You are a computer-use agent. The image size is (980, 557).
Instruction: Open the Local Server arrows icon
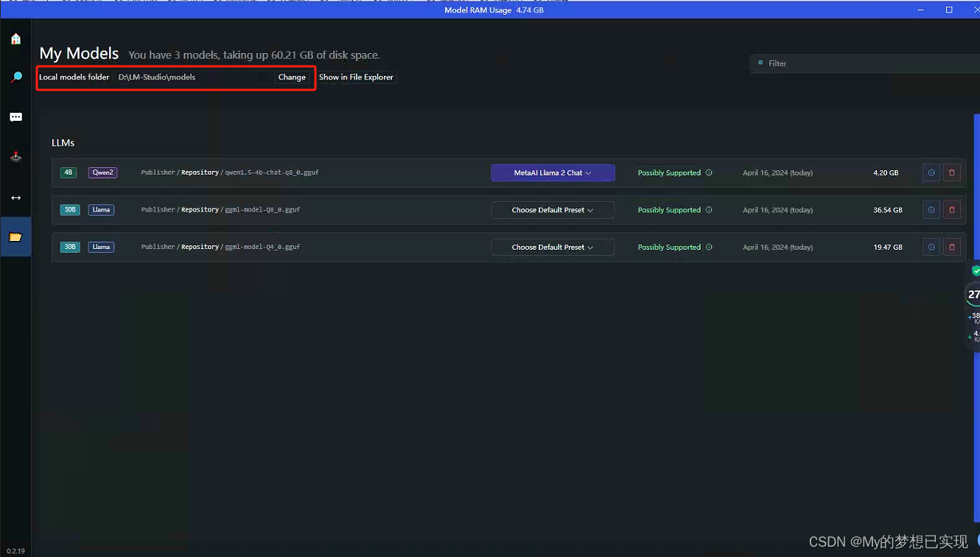click(x=15, y=197)
